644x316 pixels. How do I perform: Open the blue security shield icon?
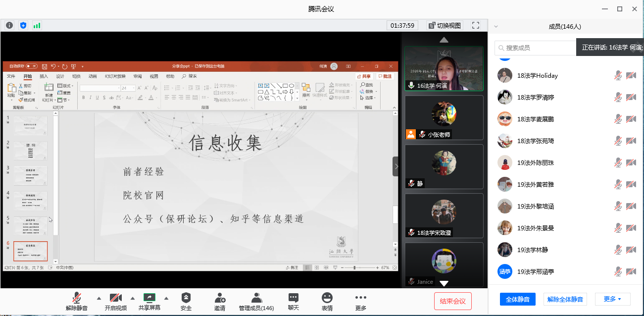coord(23,25)
